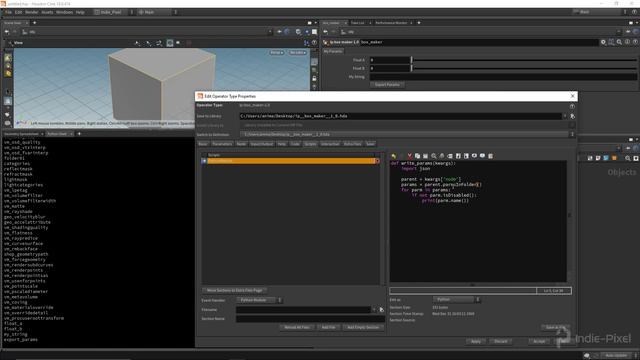Click the go-to-line icon in script toolbar
640x360 pixels.
[450, 156]
